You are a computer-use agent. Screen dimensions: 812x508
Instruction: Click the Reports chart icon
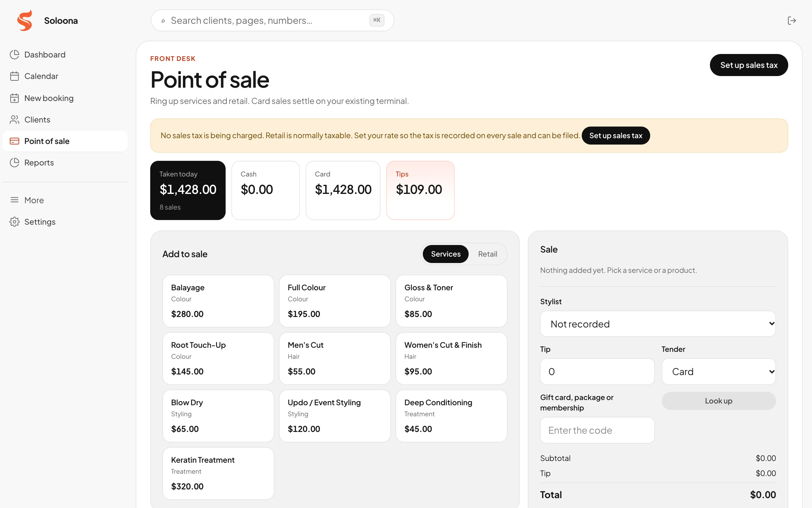coord(14,163)
